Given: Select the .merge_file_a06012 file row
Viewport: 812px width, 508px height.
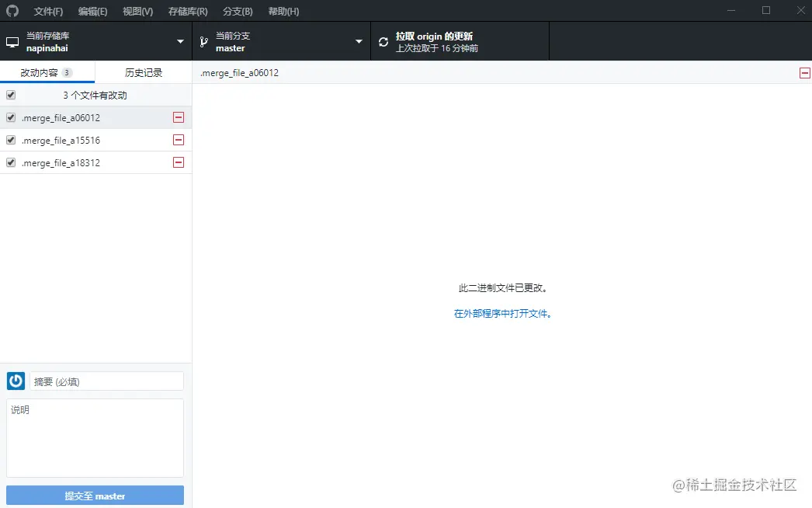Looking at the screenshot, I should [x=95, y=117].
